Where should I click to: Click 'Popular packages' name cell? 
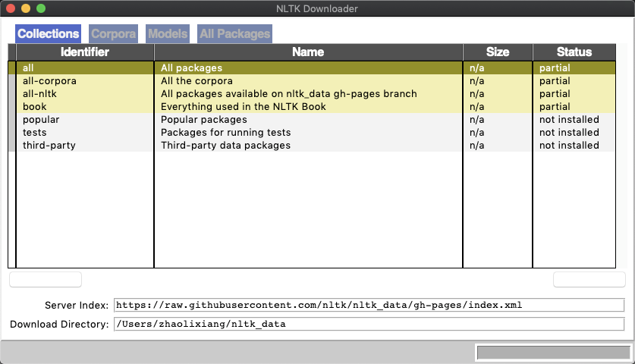204,120
